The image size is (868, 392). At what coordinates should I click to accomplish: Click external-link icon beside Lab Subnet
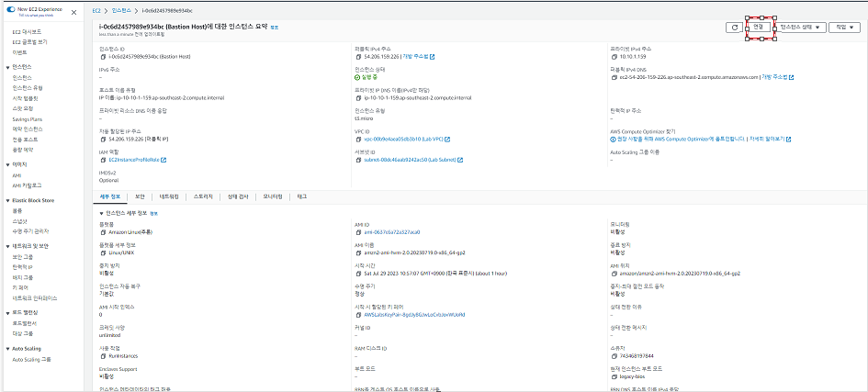(x=460, y=161)
